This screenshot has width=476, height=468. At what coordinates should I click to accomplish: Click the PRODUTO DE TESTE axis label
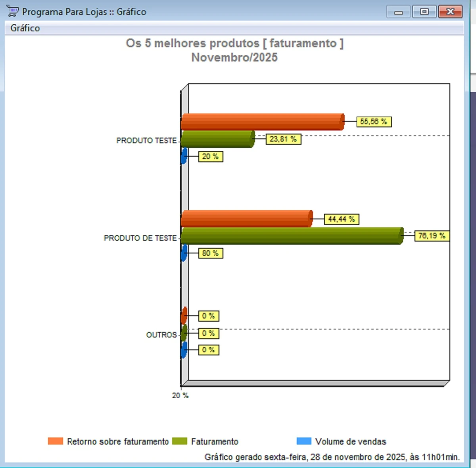click(x=140, y=238)
